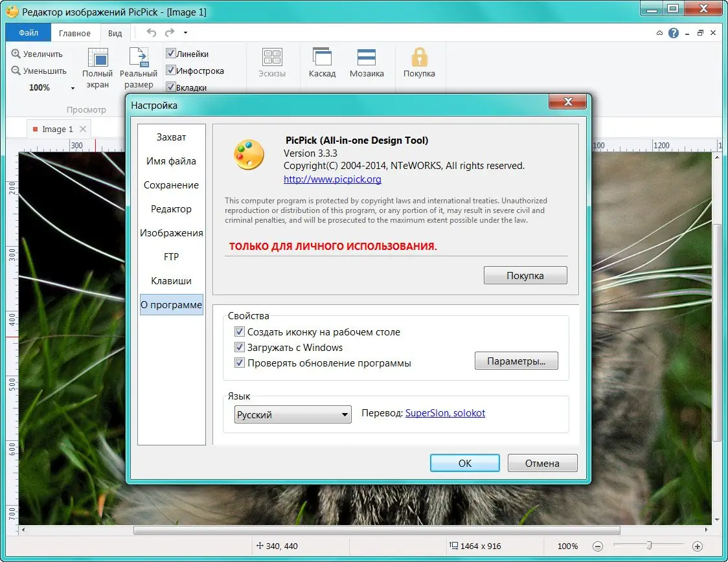The image size is (728, 562).
Task: Click the Параметры... button
Action: coord(516,361)
